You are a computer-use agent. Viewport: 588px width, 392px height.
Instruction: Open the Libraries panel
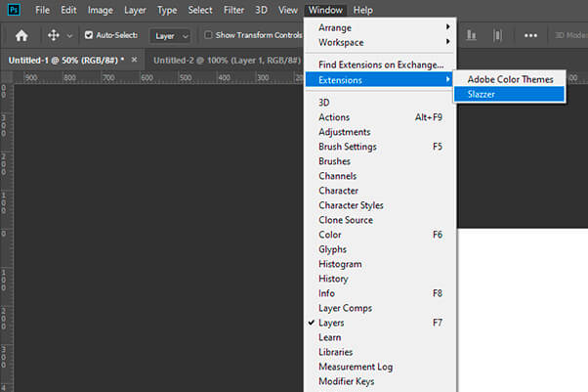(x=380, y=352)
